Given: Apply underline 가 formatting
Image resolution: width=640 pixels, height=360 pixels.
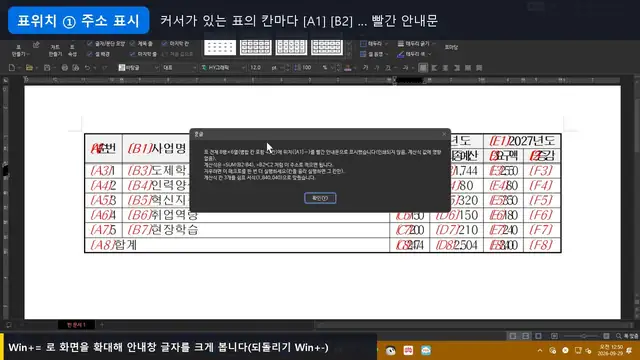Looking at the screenshot, I should [388, 68].
